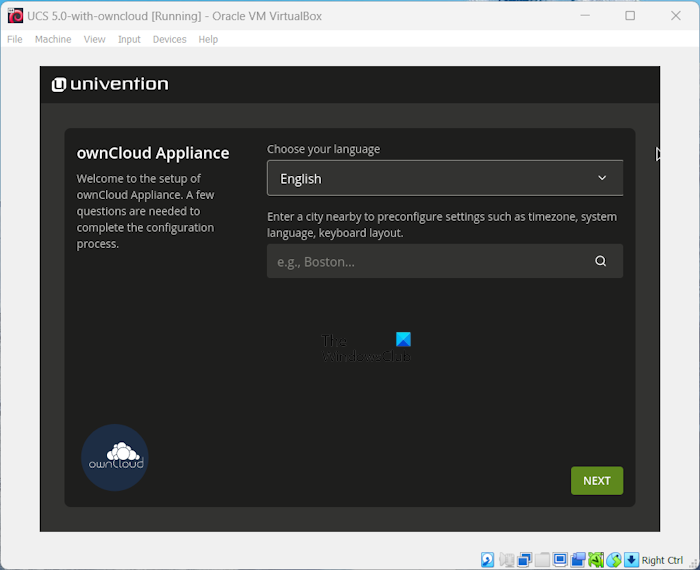700x570 pixels.
Task: Click the 'Choose your language' label
Action: click(x=323, y=149)
